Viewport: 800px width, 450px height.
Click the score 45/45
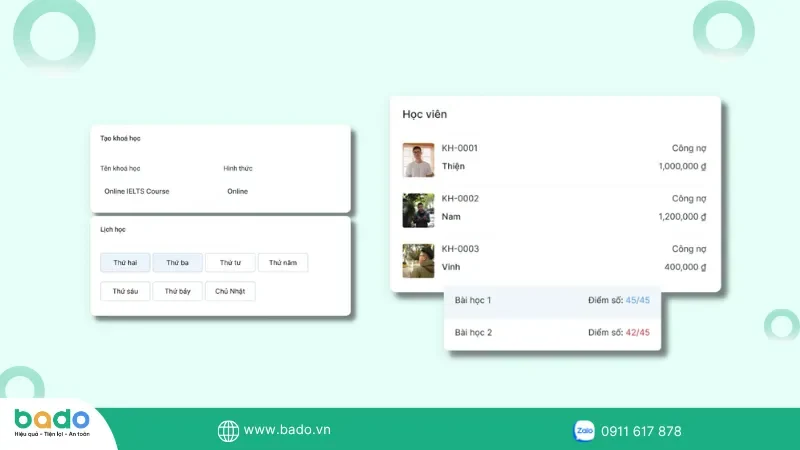point(638,301)
